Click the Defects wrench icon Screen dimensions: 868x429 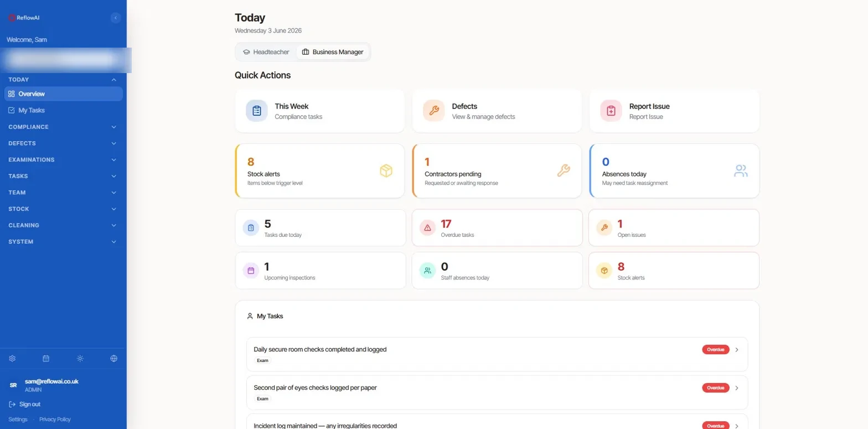click(434, 111)
